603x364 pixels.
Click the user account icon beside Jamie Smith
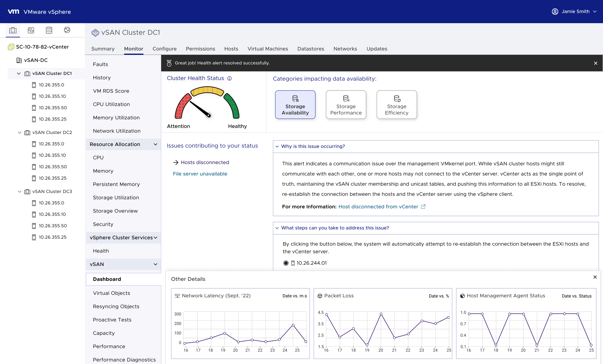click(x=555, y=11)
